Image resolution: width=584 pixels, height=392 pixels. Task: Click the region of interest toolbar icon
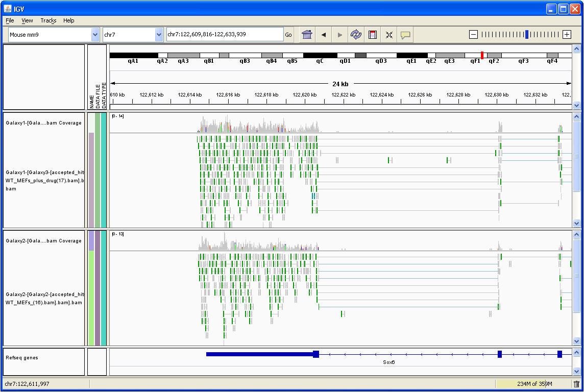373,35
